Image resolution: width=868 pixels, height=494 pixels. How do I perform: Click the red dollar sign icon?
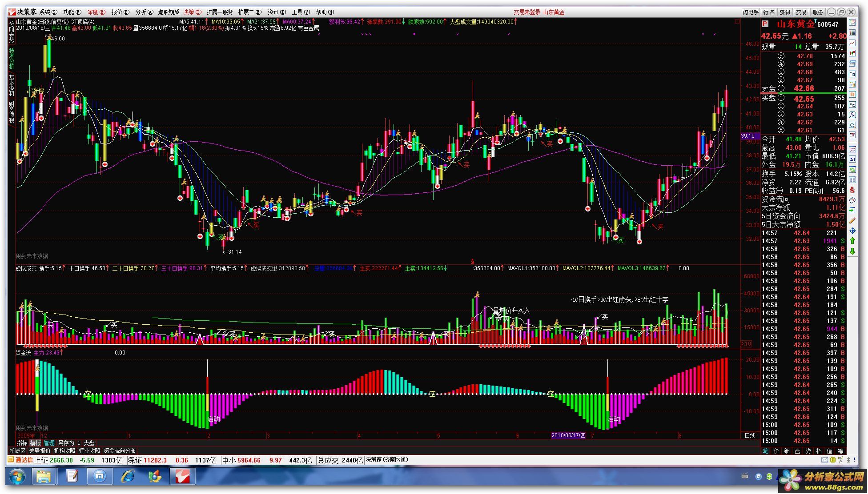pyautogui.click(x=852, y=190)
